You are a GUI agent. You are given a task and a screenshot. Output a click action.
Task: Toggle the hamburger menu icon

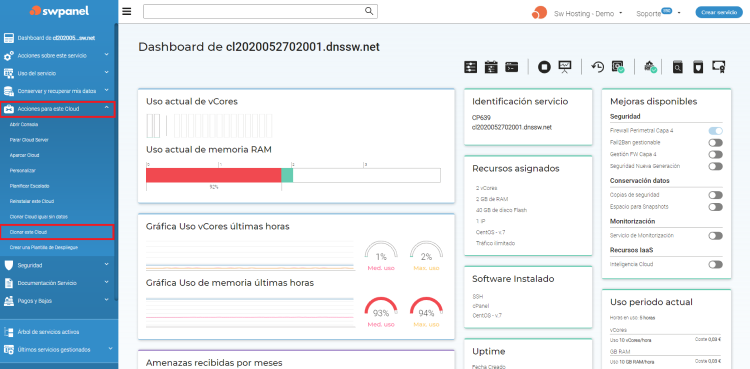[x=127, y=11]
